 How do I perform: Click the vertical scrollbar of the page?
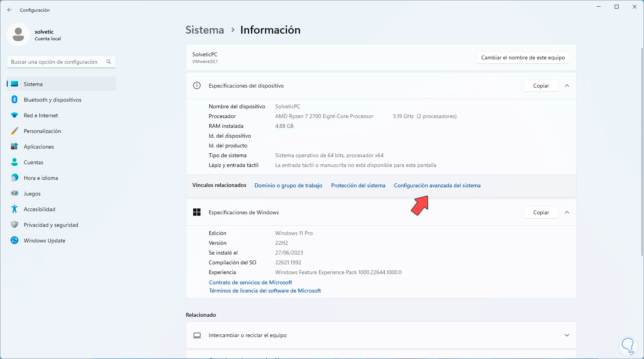tap(642, 153)
